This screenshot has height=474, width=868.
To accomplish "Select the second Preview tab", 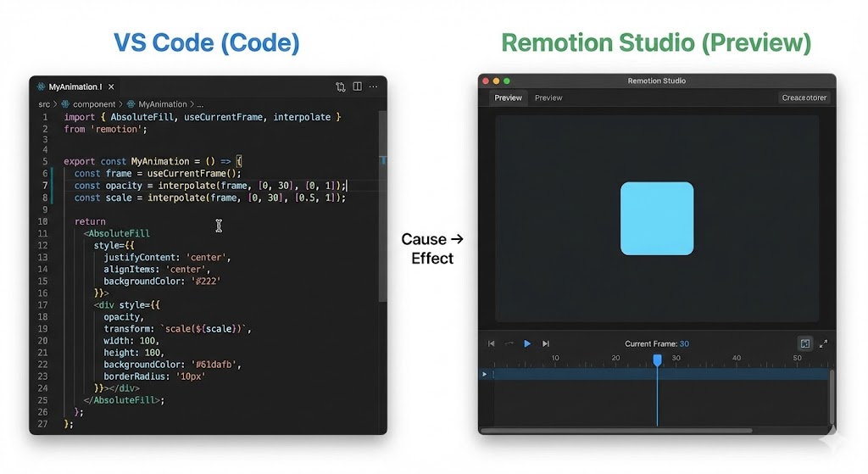I will 548,98.
